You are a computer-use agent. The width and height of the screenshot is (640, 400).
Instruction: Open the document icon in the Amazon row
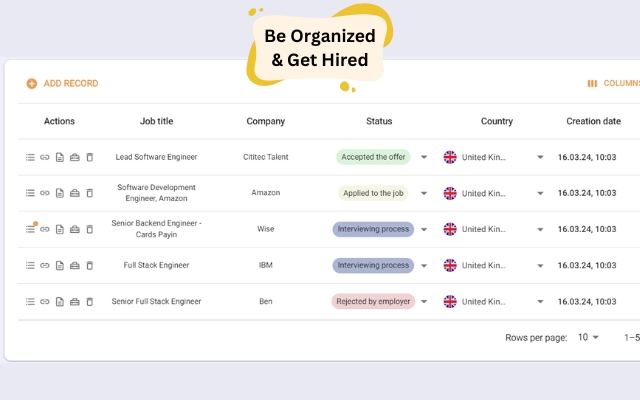coord(60,193)
